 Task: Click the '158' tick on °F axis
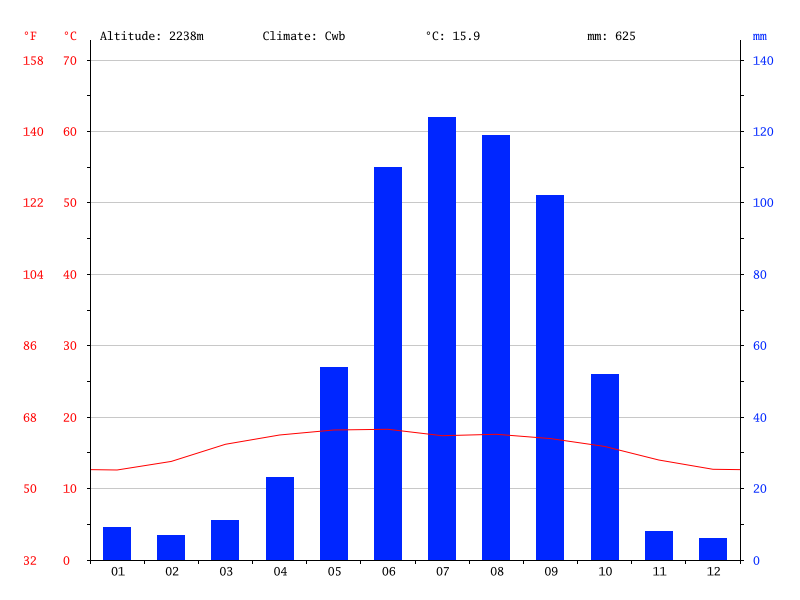click(x=33, y=60)
